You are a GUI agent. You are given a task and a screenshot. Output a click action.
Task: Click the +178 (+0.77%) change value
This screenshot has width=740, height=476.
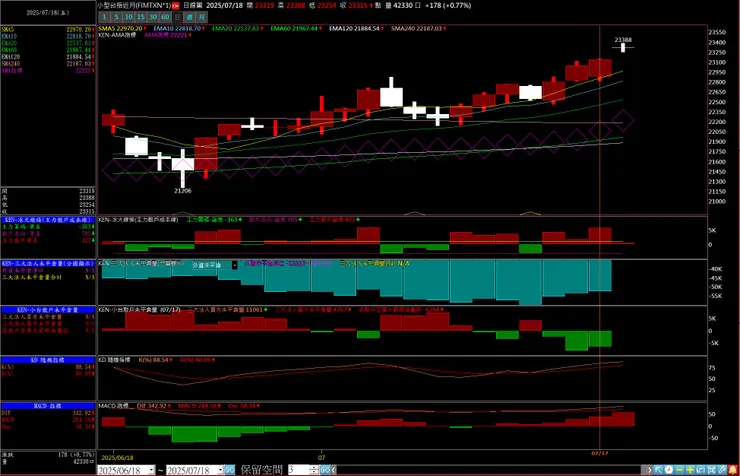click(448, 6)
